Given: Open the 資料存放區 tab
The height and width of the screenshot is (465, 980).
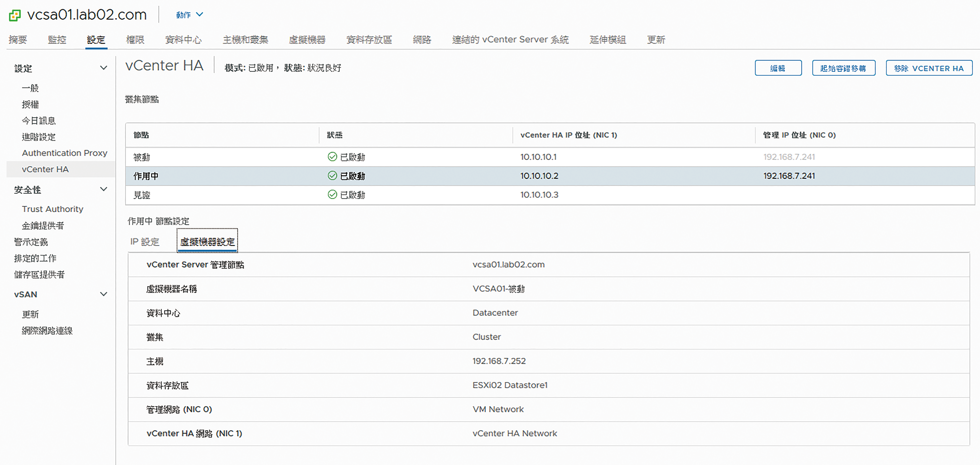Looking at the screenshot, I should point(369,40).
